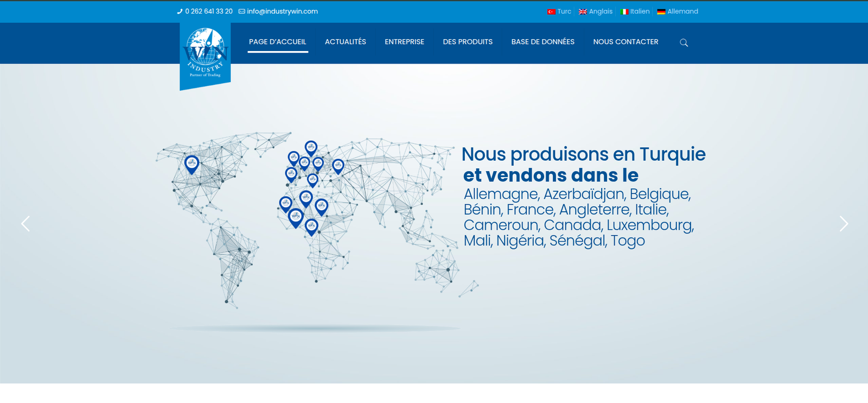The width and height of the screenshot is (868, 403).
Task: Click the bold text "et vendons dans le"
Action: pos(551,175)
